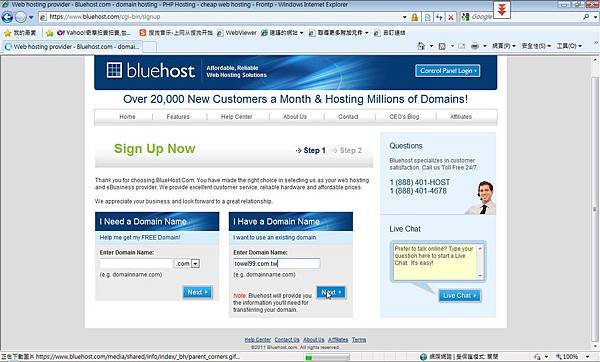
Task: Click the Live Chat question text area
Action: 435,262
